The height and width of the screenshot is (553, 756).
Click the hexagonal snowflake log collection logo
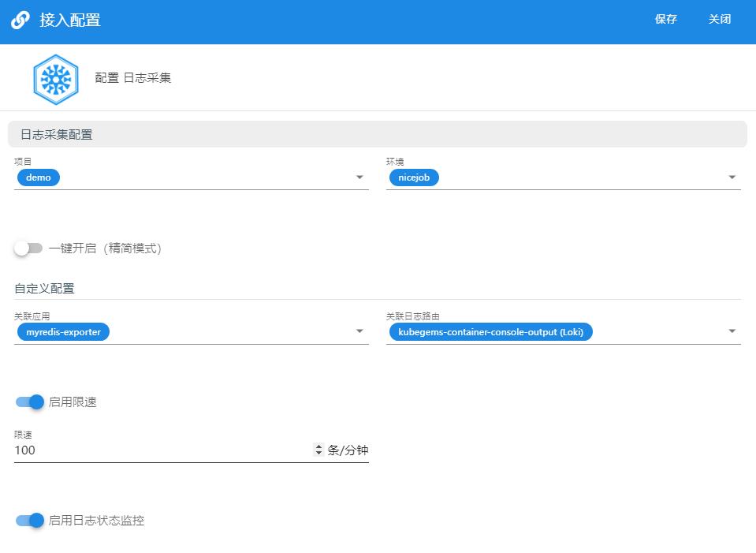56,79
